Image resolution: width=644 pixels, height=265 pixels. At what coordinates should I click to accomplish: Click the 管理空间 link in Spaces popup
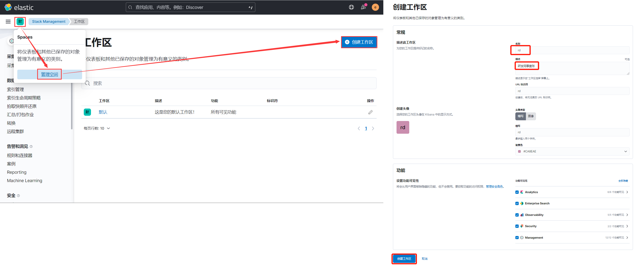point(49,74)
